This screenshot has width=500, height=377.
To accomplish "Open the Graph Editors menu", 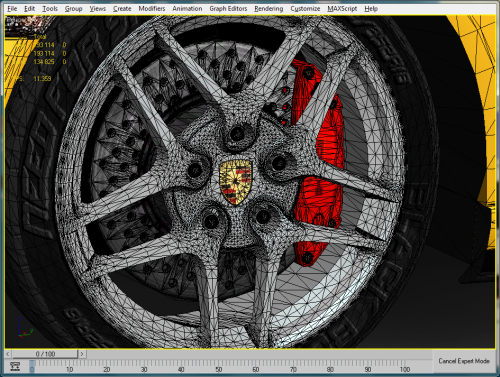I will pyautogui.click(x=228, y=8).
